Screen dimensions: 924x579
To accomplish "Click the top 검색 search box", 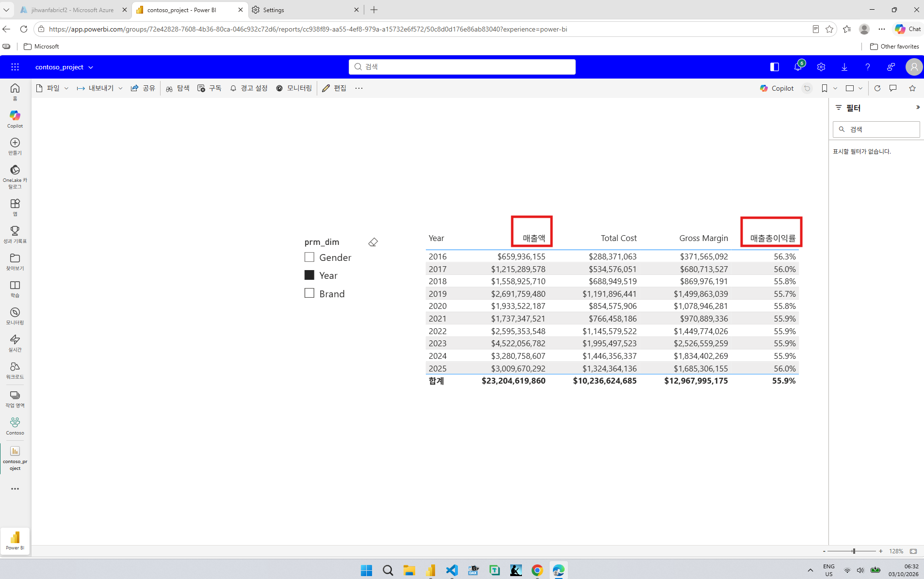I will tap(462, 67).
